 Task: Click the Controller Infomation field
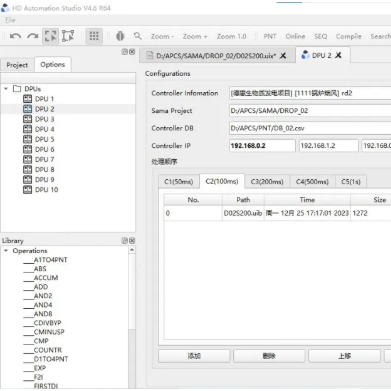(x=310, y=93)
